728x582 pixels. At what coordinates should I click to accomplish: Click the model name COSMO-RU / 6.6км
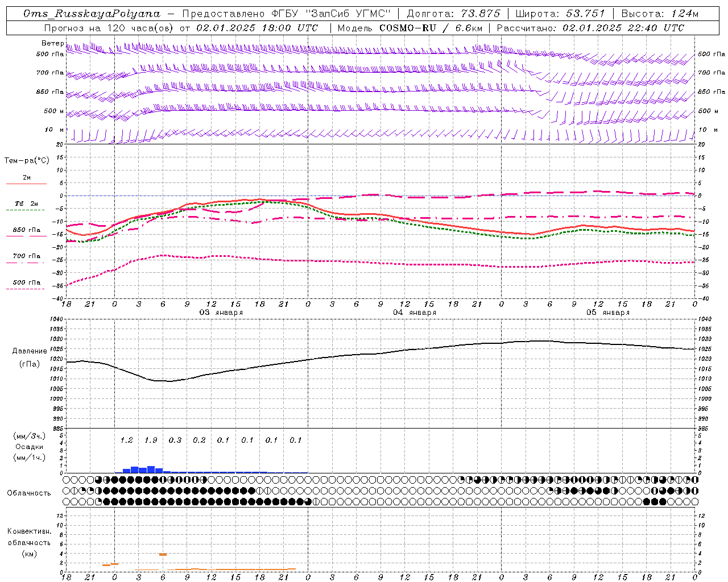[431, 28]
